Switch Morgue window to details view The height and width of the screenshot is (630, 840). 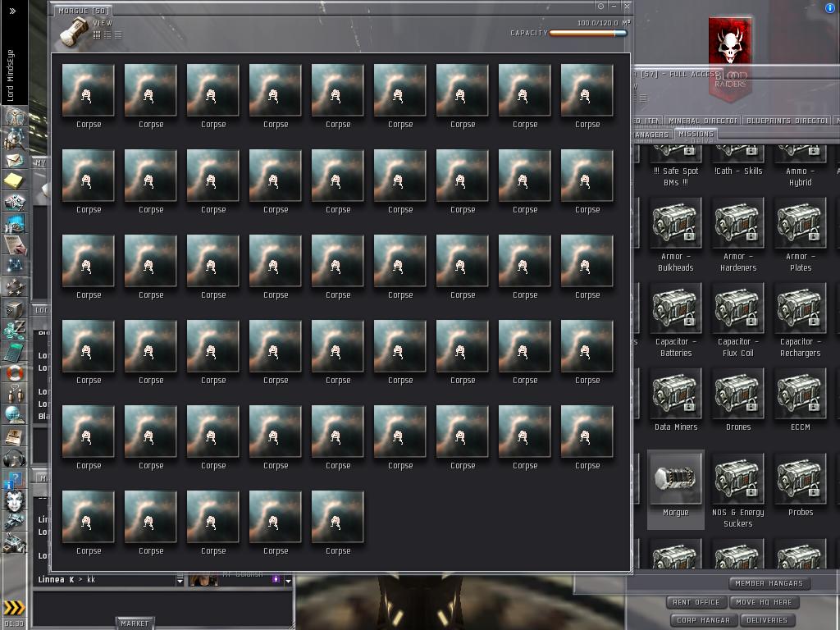point(107,34)
